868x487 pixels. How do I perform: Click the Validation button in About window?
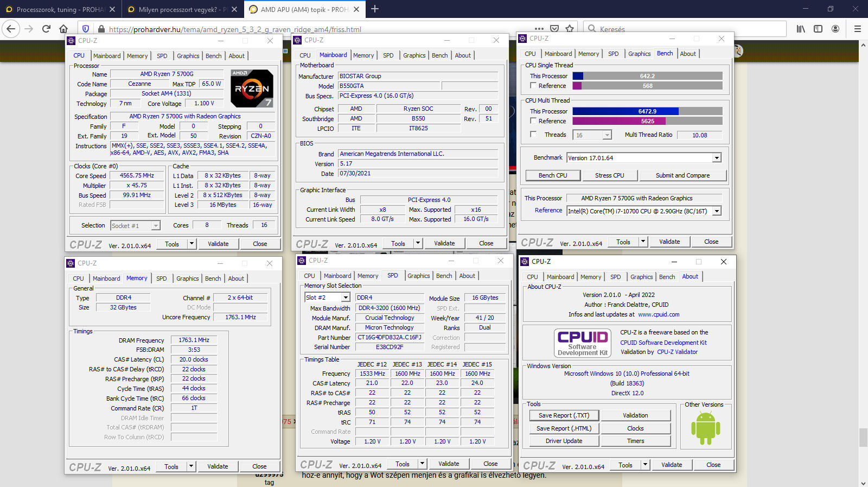coord(635,415)
